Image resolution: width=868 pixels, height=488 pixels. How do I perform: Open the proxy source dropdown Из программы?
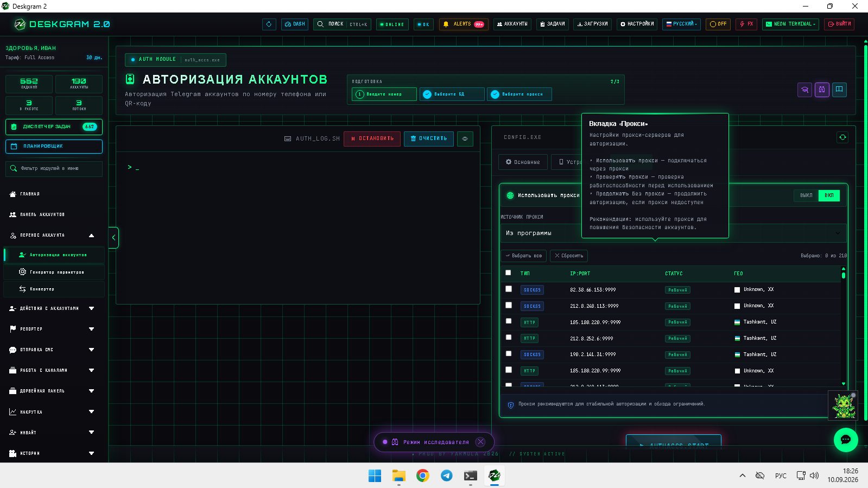[673, 233]
